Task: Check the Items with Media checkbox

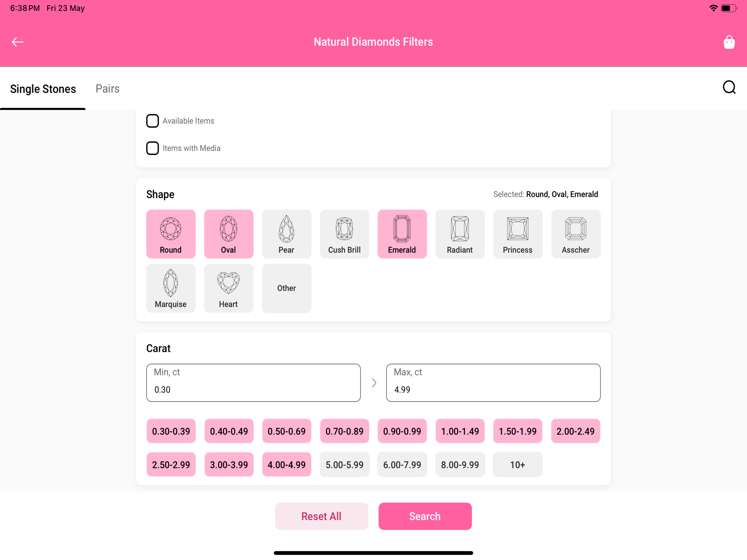Action: click(152, 148)
